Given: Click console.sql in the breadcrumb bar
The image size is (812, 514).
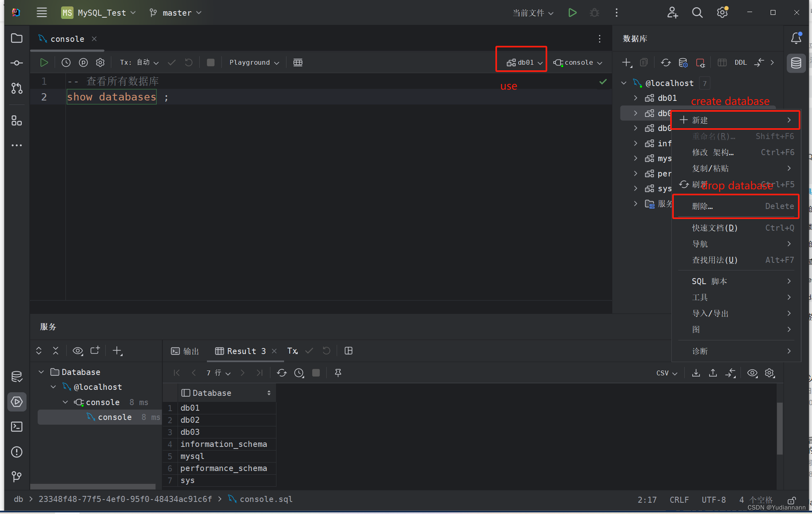Looking at the screenshot, I should (x=266, y=499).
